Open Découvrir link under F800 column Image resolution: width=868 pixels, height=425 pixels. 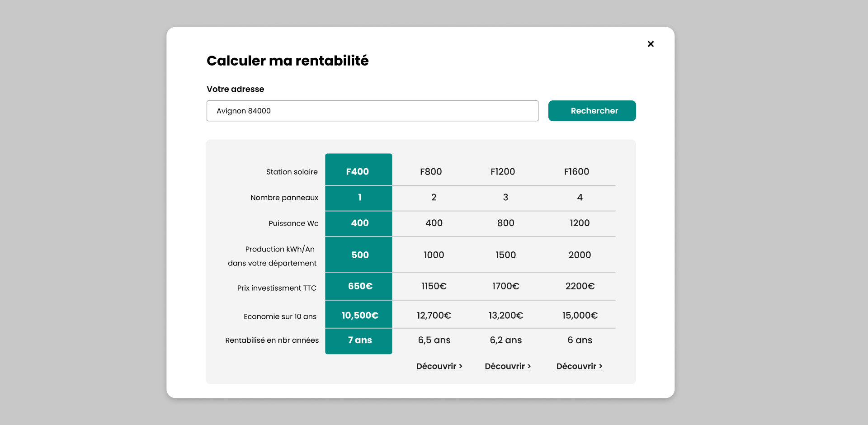[x=439, y=366]
